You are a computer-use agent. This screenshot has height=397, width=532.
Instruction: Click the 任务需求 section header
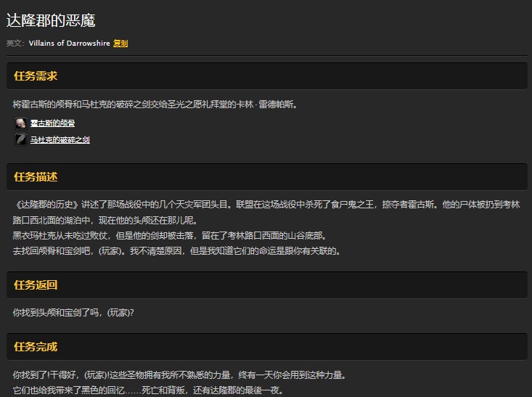[x=266, y=76]
